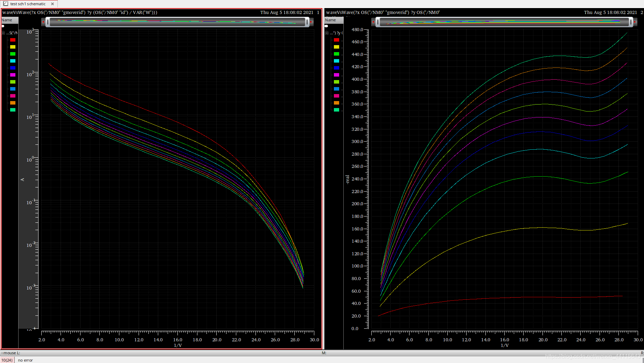Click the 480.0 Y-axis tick on right plot
Screen dimensions: 644x363
tap(357, 29)
